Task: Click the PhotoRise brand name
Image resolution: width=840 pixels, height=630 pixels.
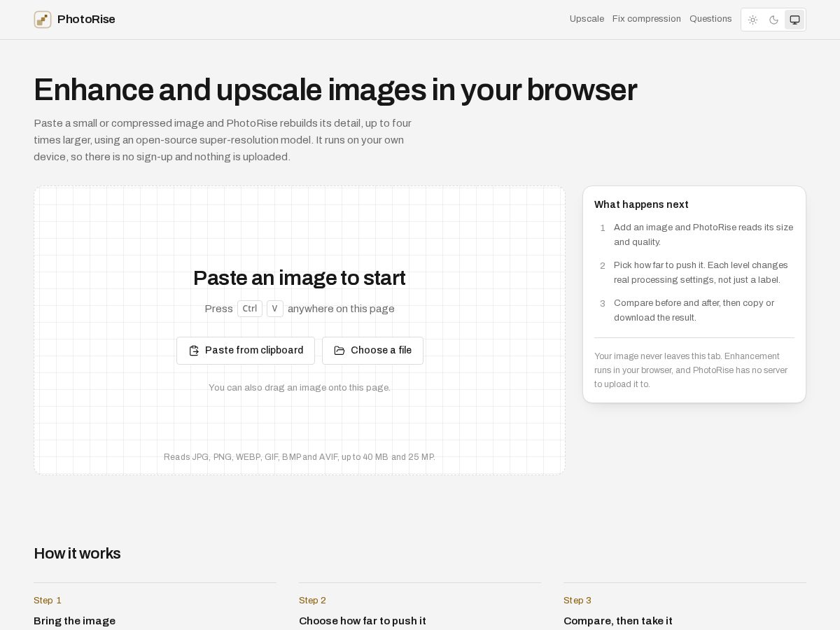Action: pos(86,20)
